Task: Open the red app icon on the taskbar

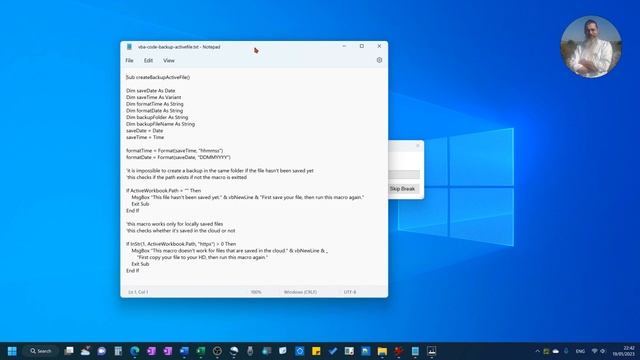Action: pyautogui.click(x=398, y=351)
